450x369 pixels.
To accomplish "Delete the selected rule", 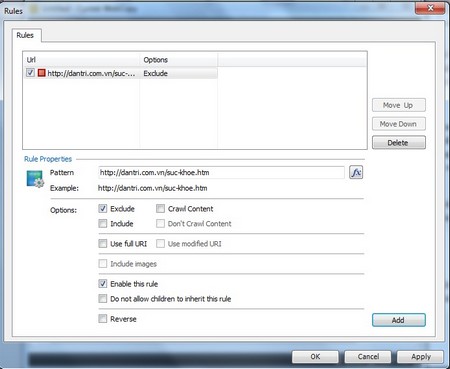I will pos(399,143).
